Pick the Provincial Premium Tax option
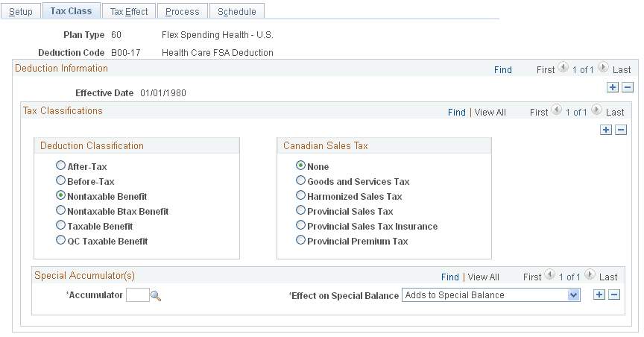 pyautogui.click(x=301, y=241)
